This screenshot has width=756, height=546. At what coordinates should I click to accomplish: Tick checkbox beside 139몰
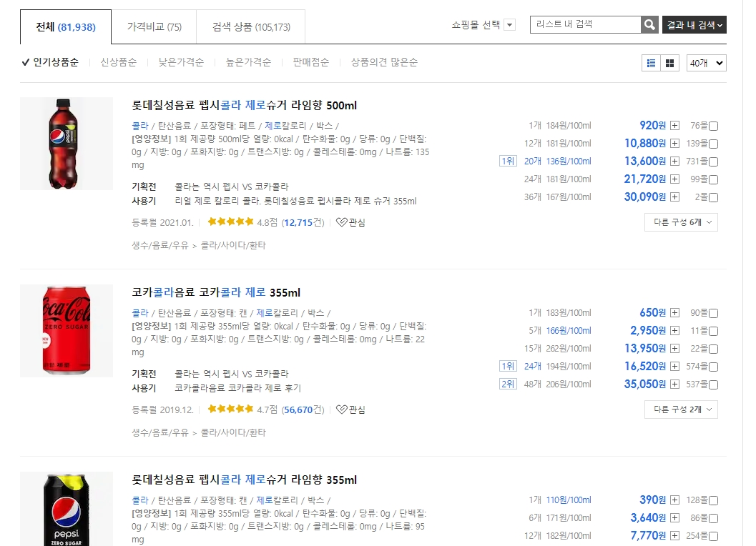(x=714, y=144)
